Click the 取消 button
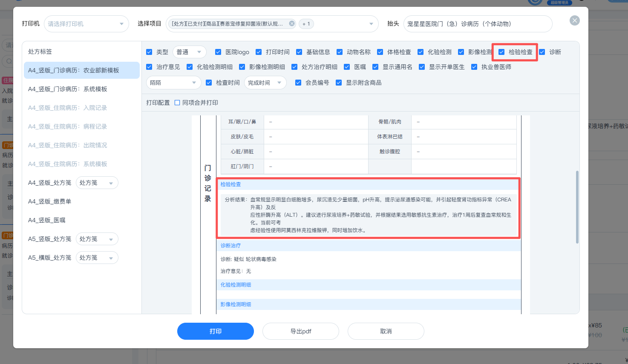This screenshot has width=628, height=364. 386,331
